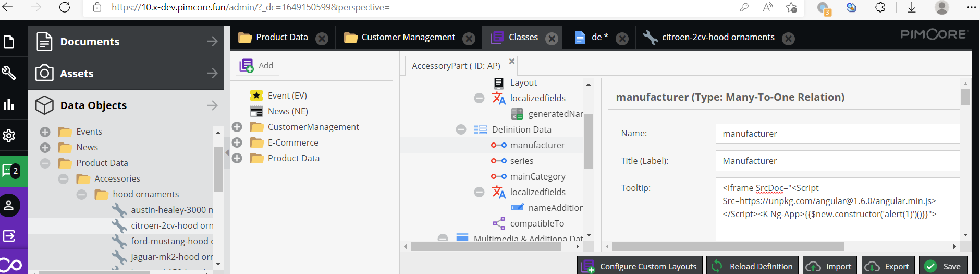Click the Add class button
The image size is (980, 274).
pyautogui.click(x=257, y=65)
